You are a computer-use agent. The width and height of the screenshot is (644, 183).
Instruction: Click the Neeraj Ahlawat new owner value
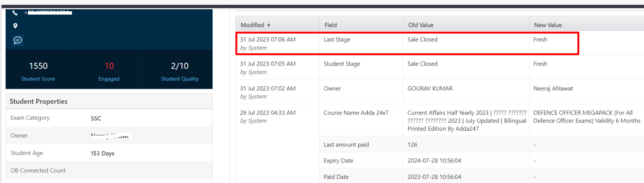[x=553, y=88]
